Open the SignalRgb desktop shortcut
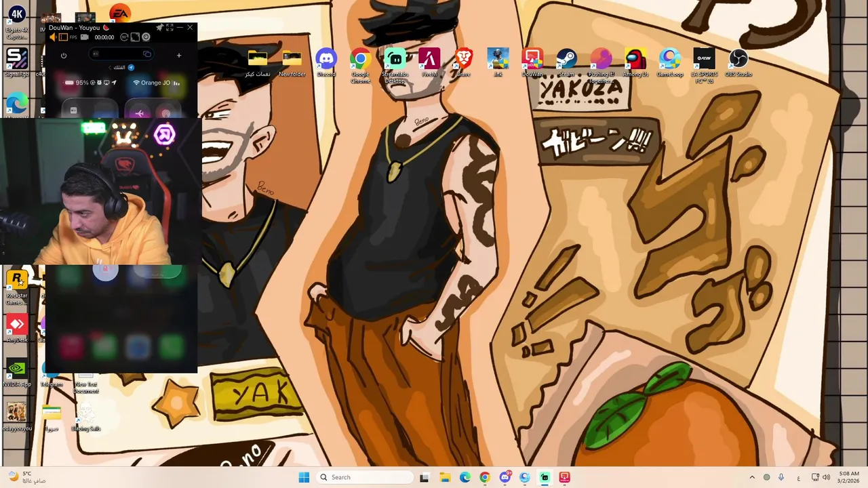The width and height of the screenshot is (868, 488). pyautogui.click(x=16, y=62)
